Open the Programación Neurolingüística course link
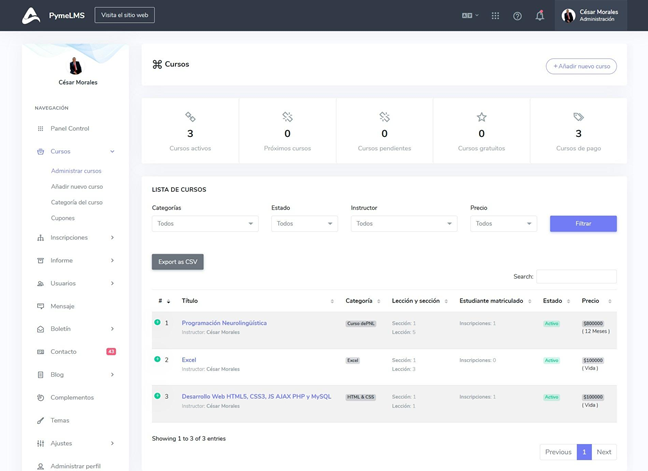The image size is (648, 471). click(224, 323)
